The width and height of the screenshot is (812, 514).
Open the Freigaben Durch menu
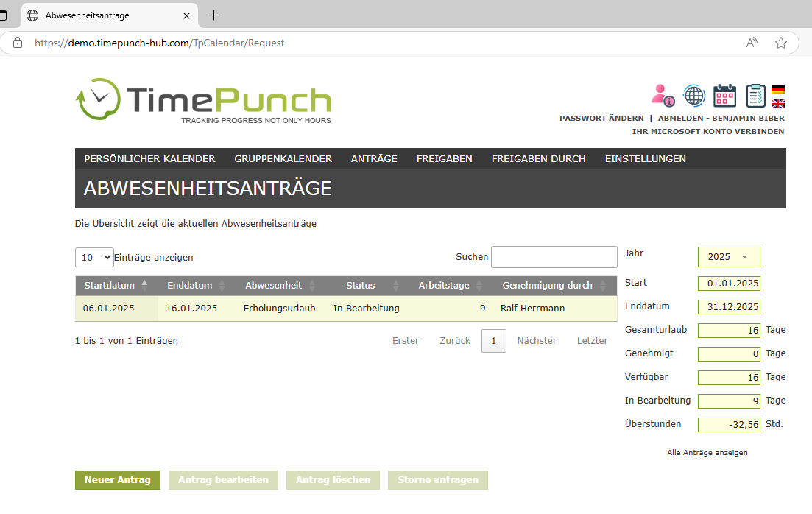(x=538, y=159)
